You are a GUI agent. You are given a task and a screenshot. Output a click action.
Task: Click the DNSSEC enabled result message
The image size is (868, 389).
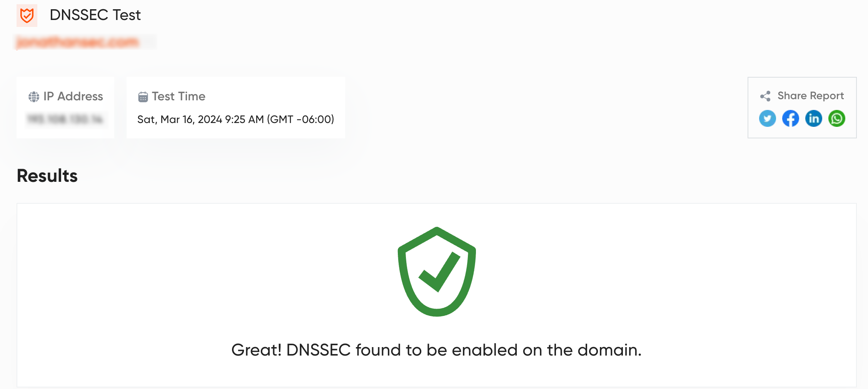(x=436, y=350)
